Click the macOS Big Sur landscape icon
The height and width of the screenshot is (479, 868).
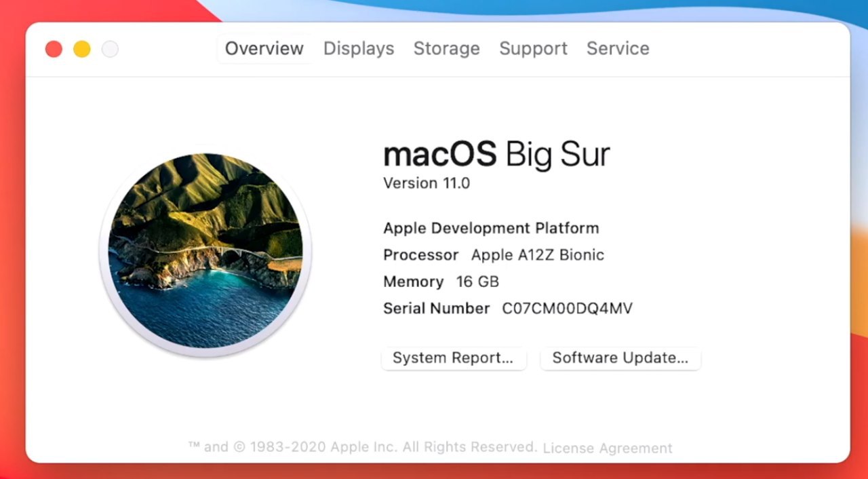pos(205,251)
